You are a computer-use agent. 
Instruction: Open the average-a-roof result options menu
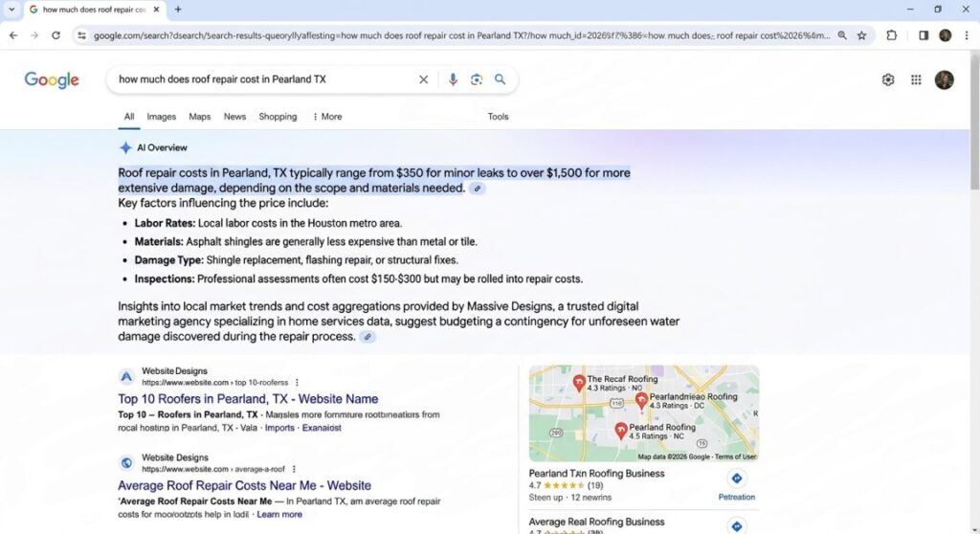(x=294, y=469)
